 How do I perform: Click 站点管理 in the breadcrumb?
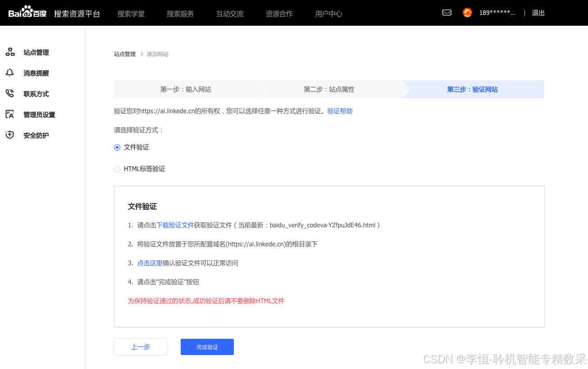pos(125,54)
